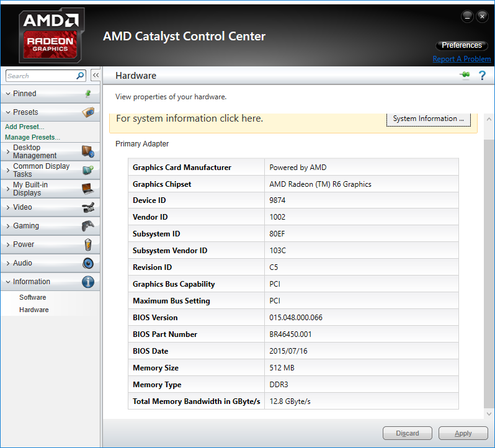This screenshot has height=448, width=495.
Task: Click the vertical scrollbar thumb
Action: click(489, 273)
